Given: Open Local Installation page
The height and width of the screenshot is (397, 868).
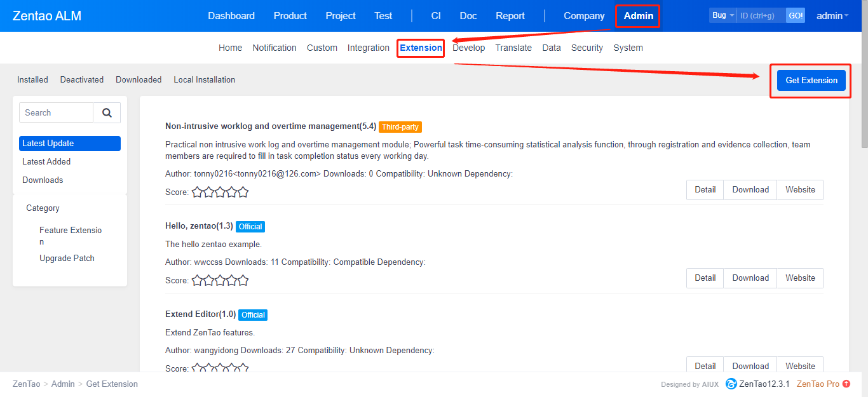Looking at the screenshot, I should [205, 79].
